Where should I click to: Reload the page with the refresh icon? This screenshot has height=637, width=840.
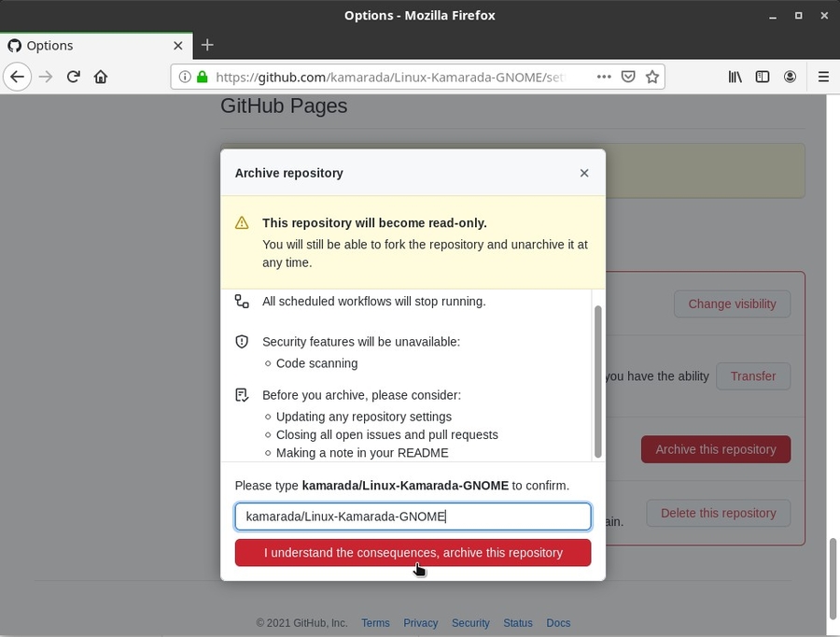[x=73, y=77]
